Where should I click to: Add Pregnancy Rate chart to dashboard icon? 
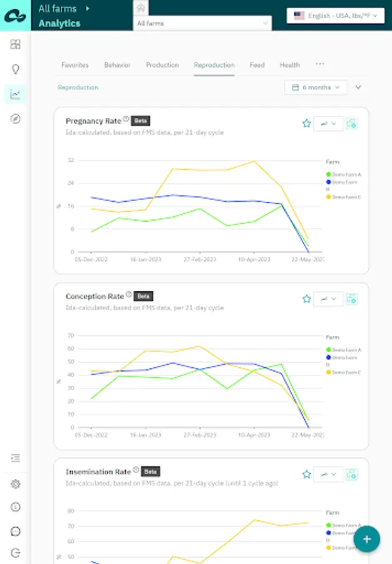[x=352, y=123]
